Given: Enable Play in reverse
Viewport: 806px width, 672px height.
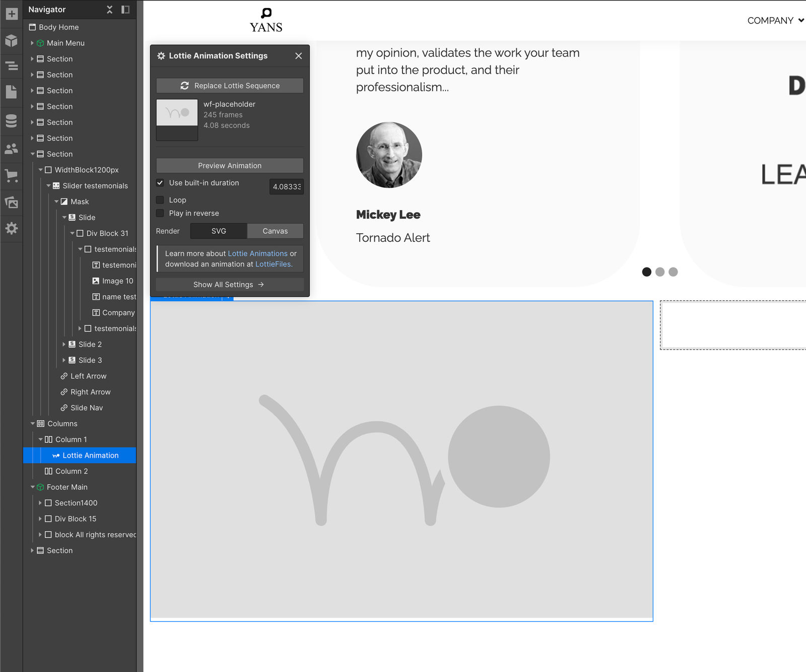Looking at the screenshot, I should pos(160,213).
